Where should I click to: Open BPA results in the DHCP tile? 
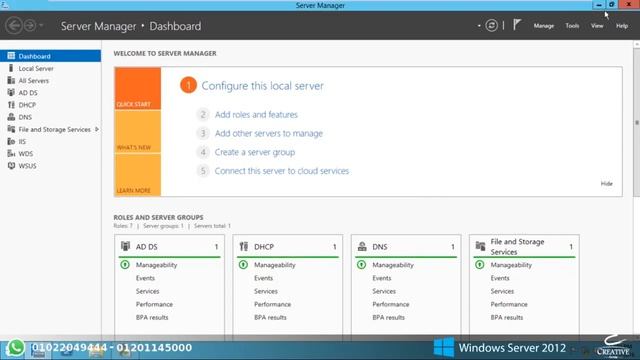(x=270, y=317)
